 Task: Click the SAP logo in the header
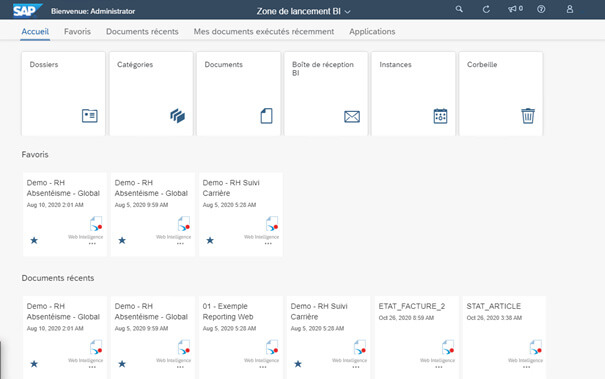click(x=27, y=10)
